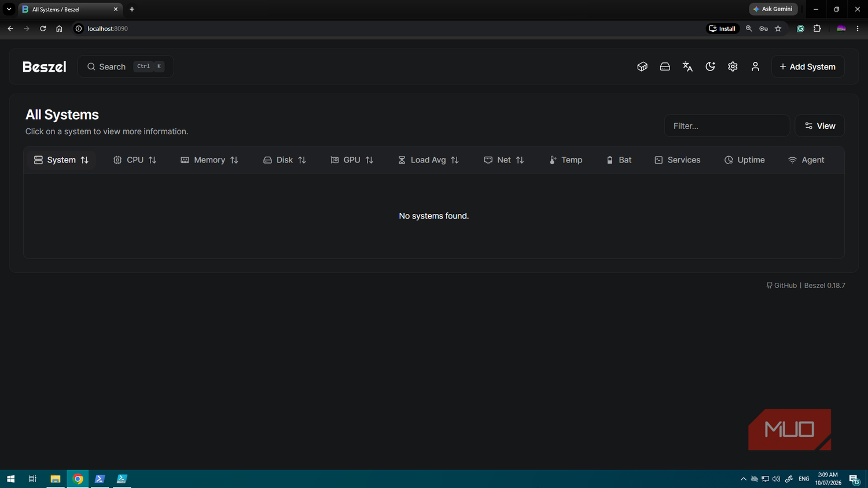Viewport: 868px width, 488px height.
Task: Click the Ask Gemini button
Action: click(774, 9)
